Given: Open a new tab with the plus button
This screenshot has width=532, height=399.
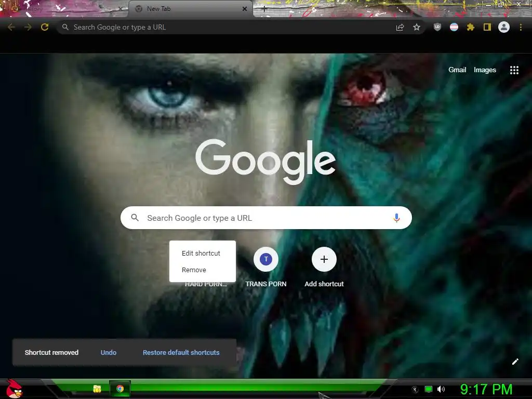Looking at the screenshot, I should click(x=264, y=9).
